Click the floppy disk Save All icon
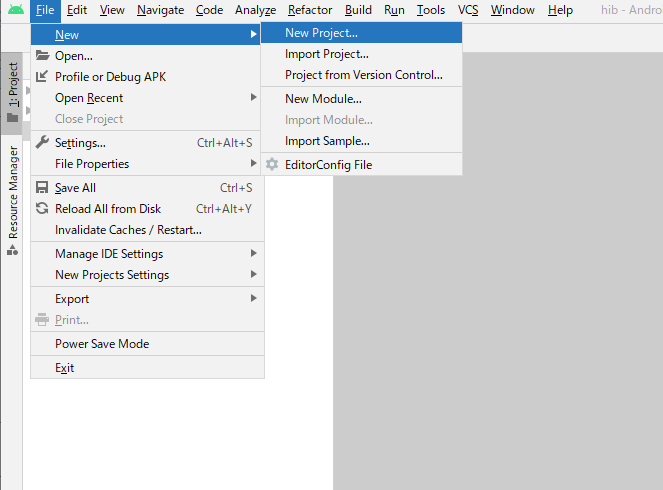 (x=42, y=187)
